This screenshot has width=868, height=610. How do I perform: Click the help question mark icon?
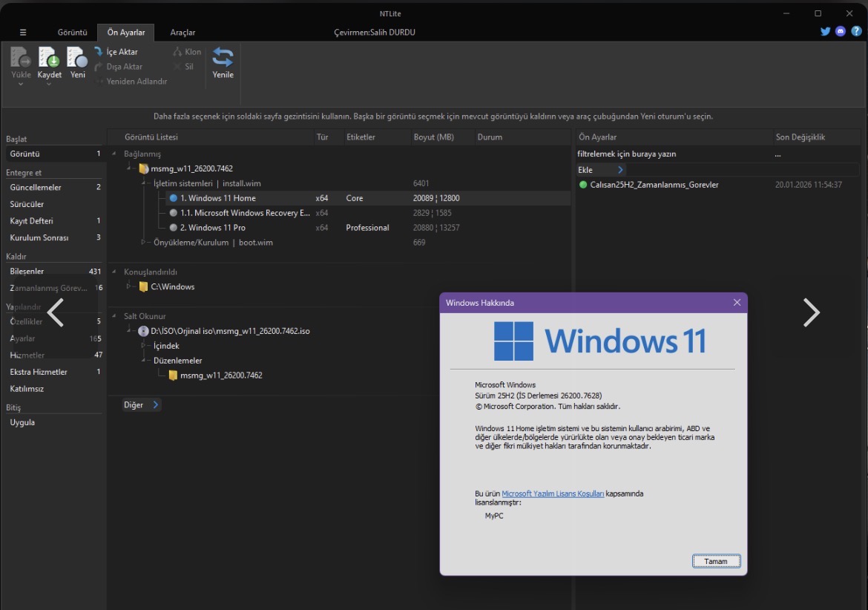tap(856, 32)
